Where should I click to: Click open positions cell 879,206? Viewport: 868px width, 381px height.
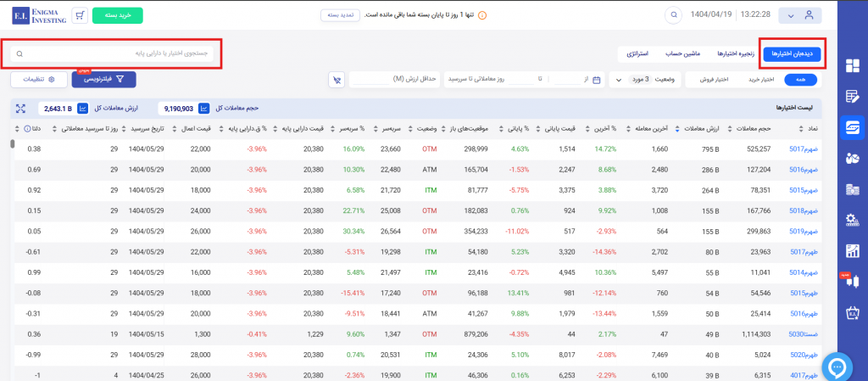475,334
